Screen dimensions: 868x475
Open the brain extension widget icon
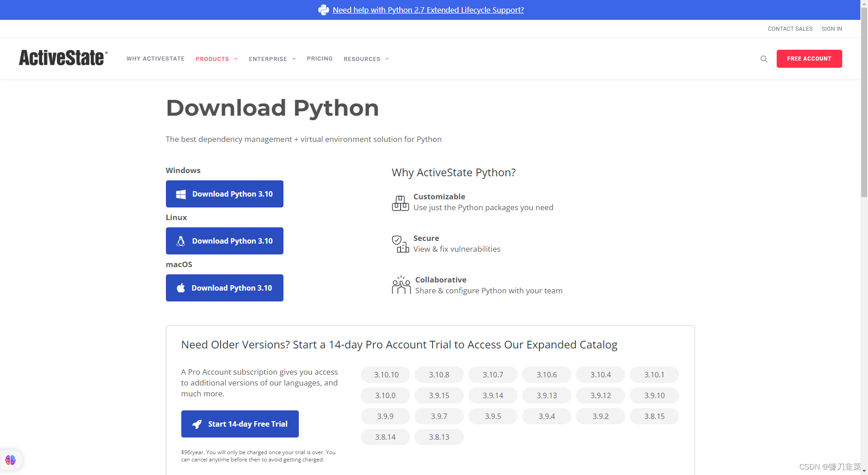(x=10, y=460)
